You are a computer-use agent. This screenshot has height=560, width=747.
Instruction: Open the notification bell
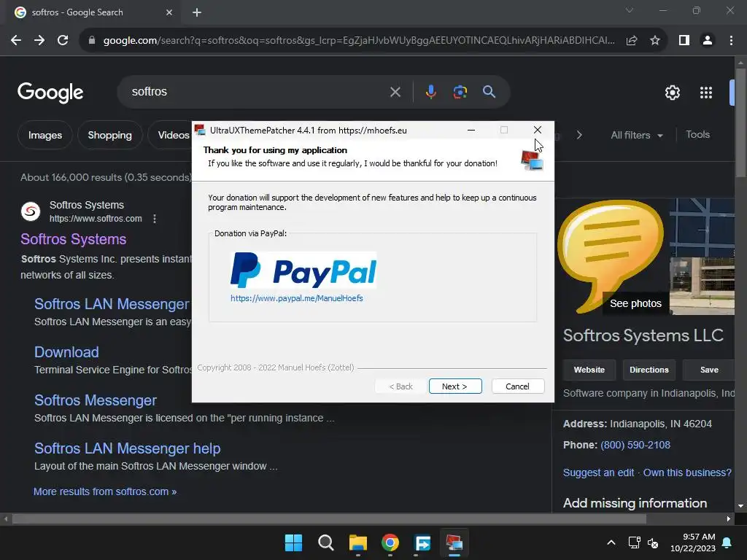click(727, 542)
